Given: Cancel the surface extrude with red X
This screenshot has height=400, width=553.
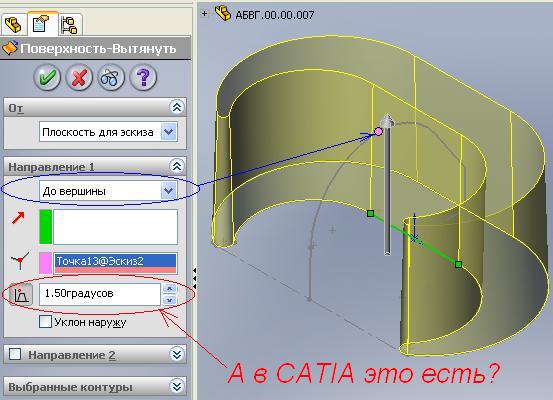Looking at the screenshot, I should [79, 77].
